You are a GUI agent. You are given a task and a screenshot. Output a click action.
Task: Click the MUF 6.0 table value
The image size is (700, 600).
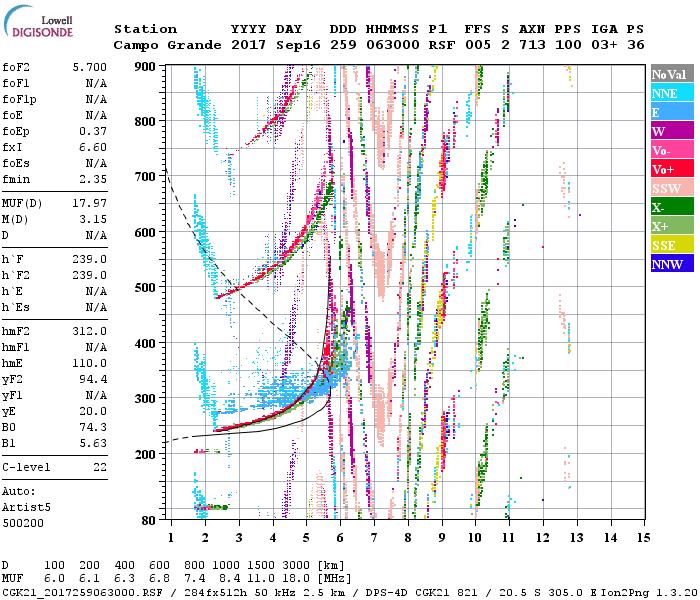click(x=54, y=579)
